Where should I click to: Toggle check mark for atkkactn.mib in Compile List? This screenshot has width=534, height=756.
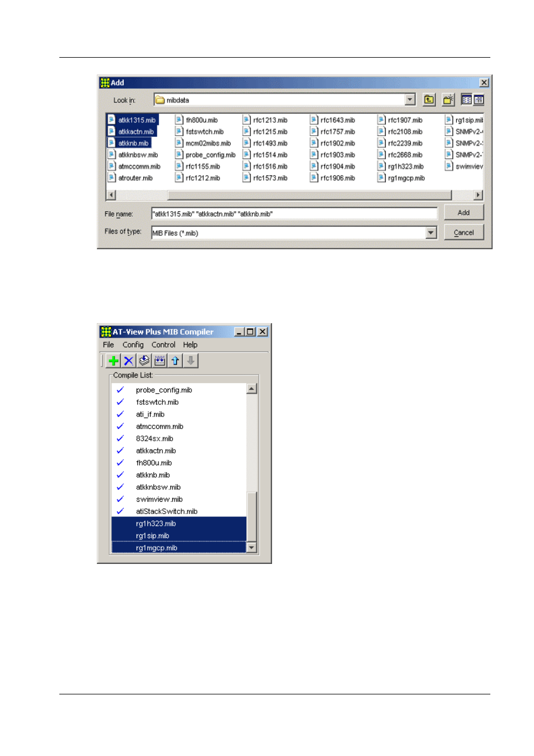click(120, 451)
